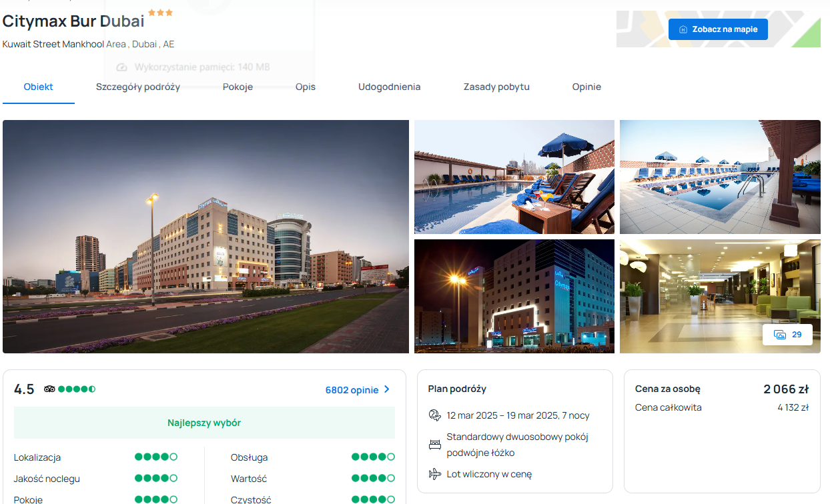830x504 pixels.
Task: Click the Jakość noclegu rating label
Action: point(47,479)
